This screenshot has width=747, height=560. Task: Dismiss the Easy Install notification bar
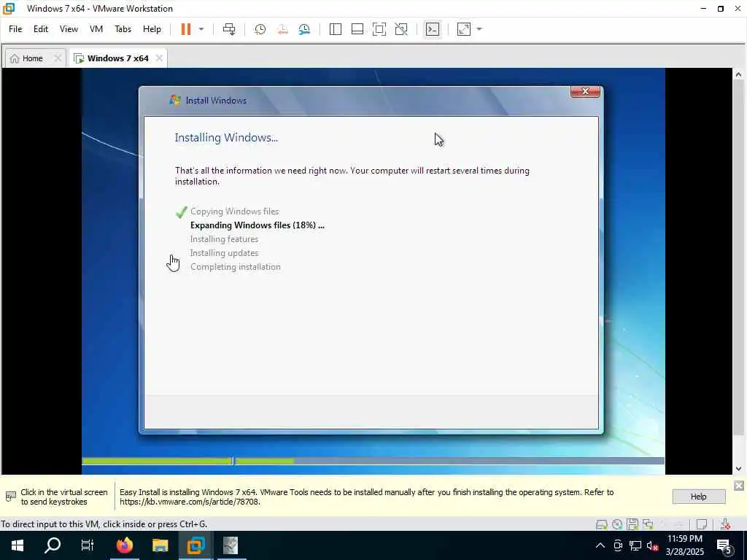(739, 486)
